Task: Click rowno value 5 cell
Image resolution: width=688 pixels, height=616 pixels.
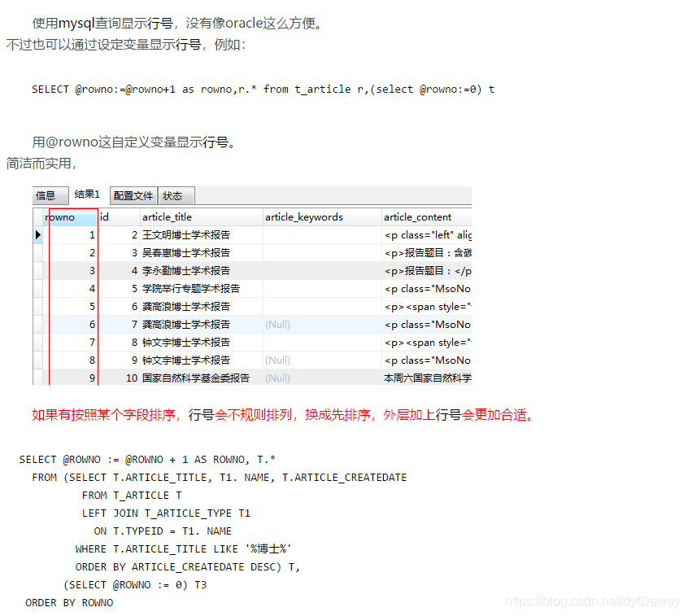Action: coord(70,307)
